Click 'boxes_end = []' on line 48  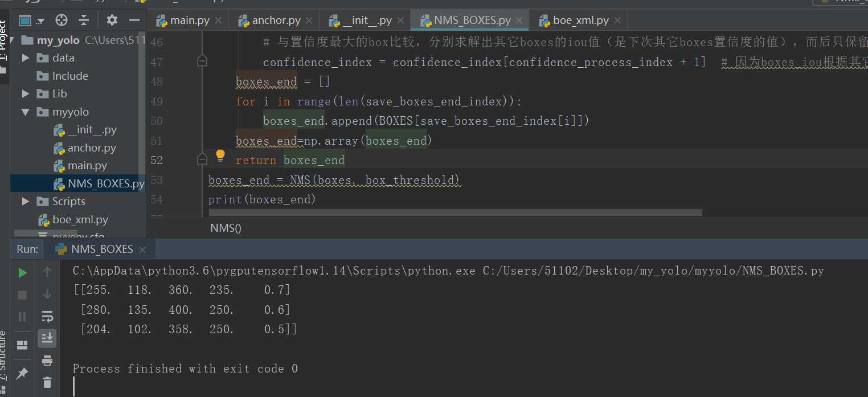tap(283, 82)
